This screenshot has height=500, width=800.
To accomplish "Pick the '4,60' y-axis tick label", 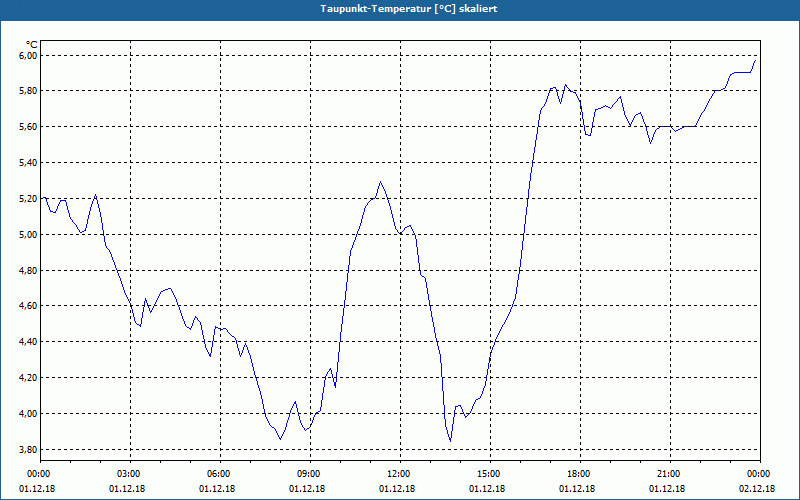I will [27, 306].
